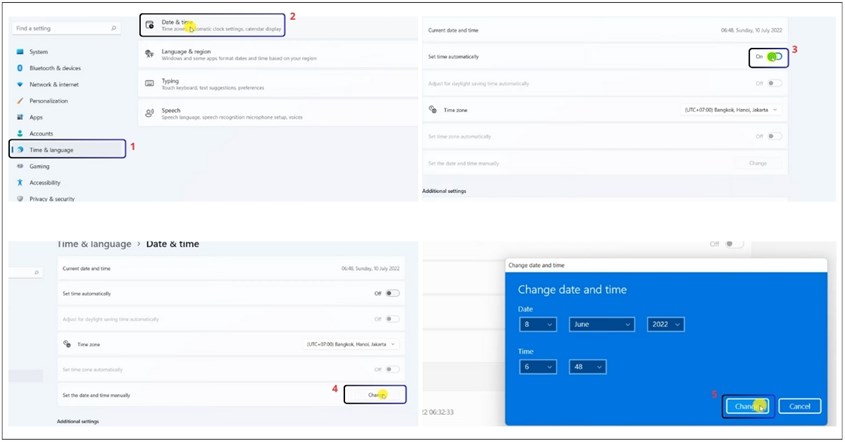Click Change in the Change date and time dialog

pos(748,406)
